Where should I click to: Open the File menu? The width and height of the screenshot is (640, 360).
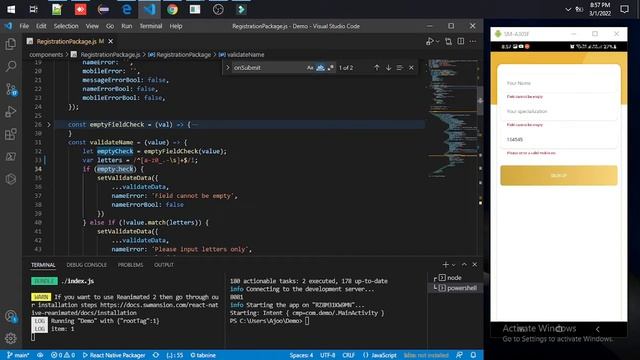[24, 26]
